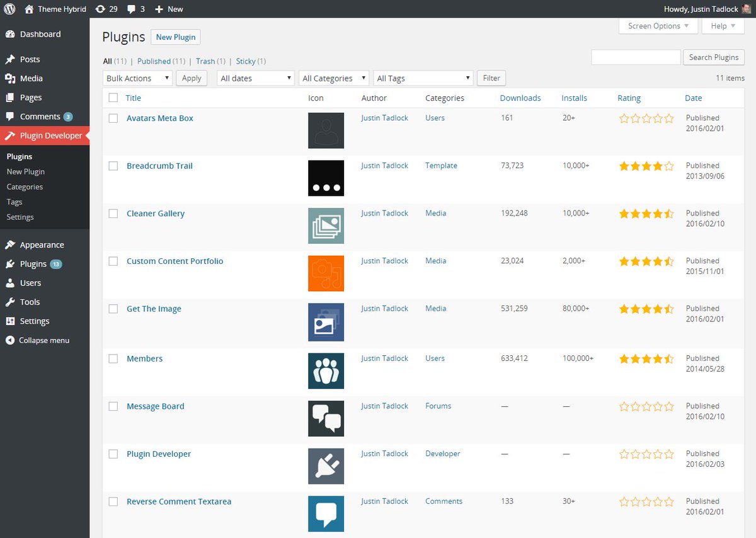Open Tags in sidebar submenu
756x538 pixels.
click(14, 202)
